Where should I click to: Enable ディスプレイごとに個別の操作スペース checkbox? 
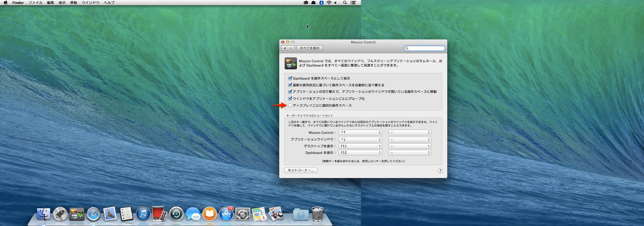[290, 105]
